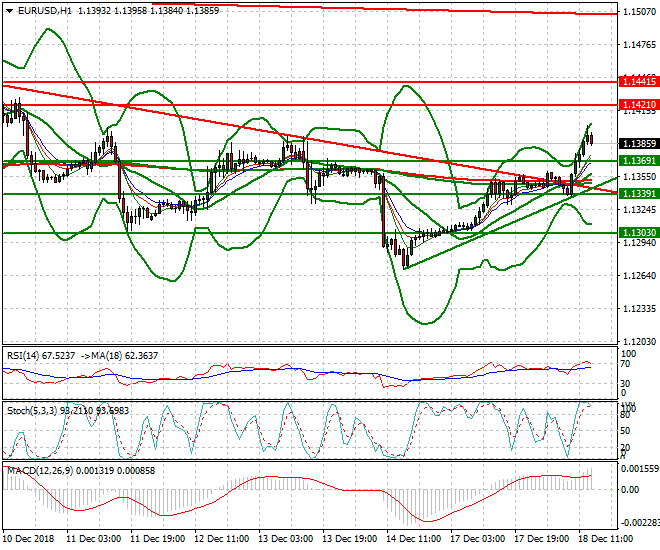Click the RSI scale value 30

click(625, 383)
